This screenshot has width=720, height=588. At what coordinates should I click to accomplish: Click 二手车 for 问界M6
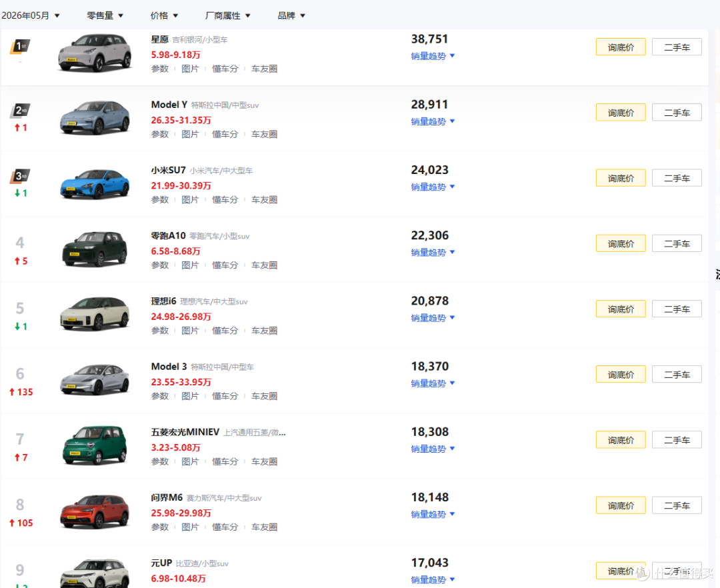pyautogui.click(x=677, y=506)
